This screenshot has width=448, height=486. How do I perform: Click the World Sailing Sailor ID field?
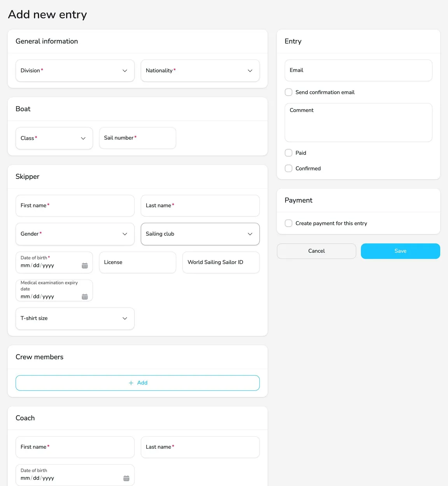(221, 262)
